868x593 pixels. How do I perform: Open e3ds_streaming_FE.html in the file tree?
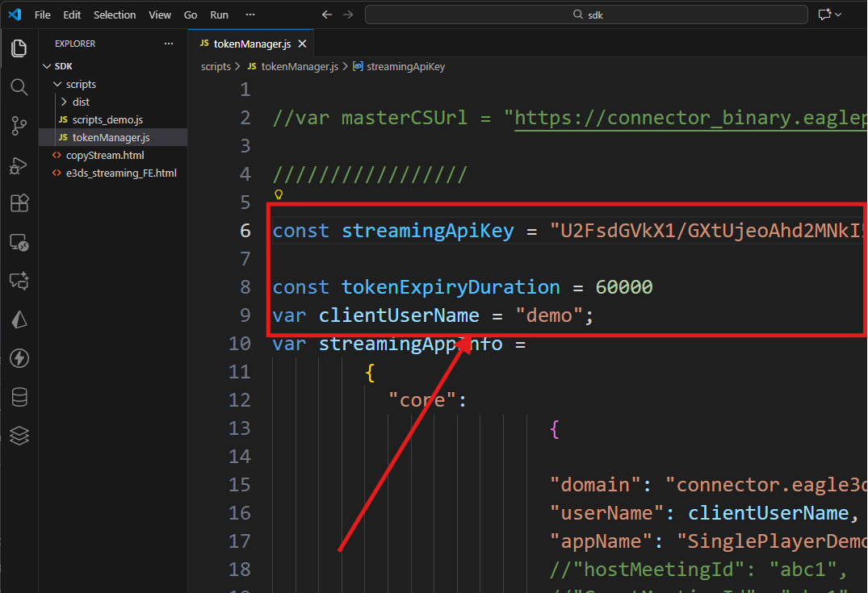point(120,173)
